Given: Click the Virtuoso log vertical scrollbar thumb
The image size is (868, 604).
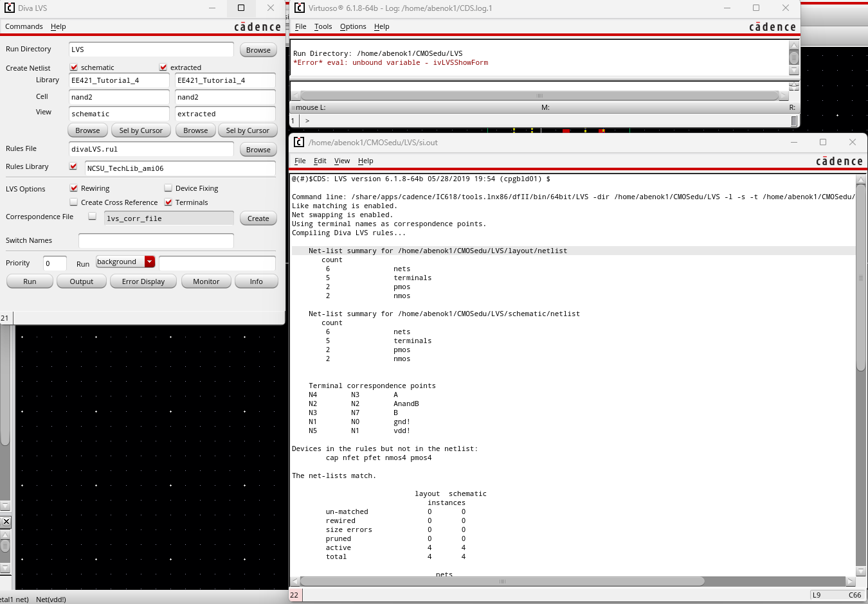Looking at the screenshot, I should (793, 58).
